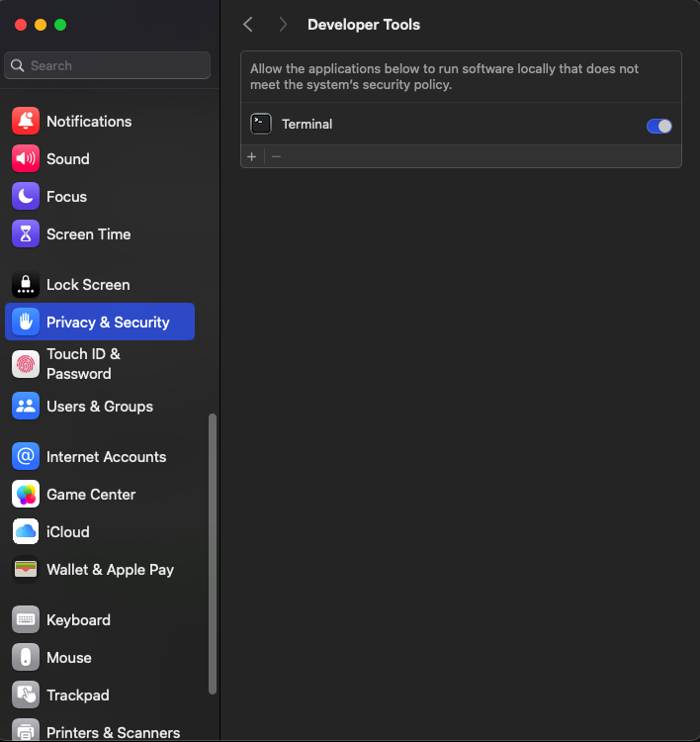Click the Wallet & Apple Pay card icon

(26, 569)
